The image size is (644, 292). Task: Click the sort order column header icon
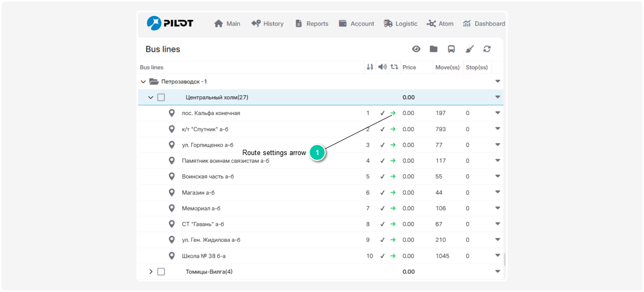(x=370, y=67)
